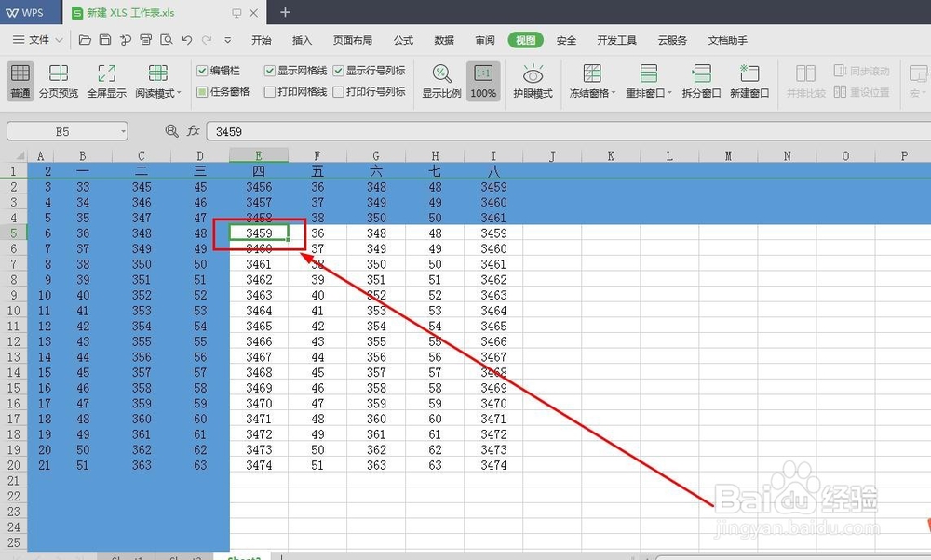Click the undo button in quick toolbar

(184, 39)
